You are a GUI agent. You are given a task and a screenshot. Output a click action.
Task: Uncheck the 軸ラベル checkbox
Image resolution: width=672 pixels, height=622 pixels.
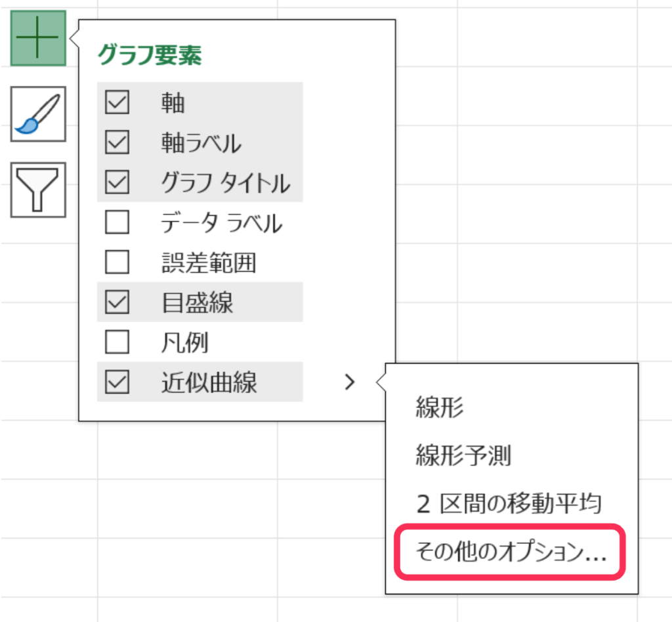pos(117,142)
